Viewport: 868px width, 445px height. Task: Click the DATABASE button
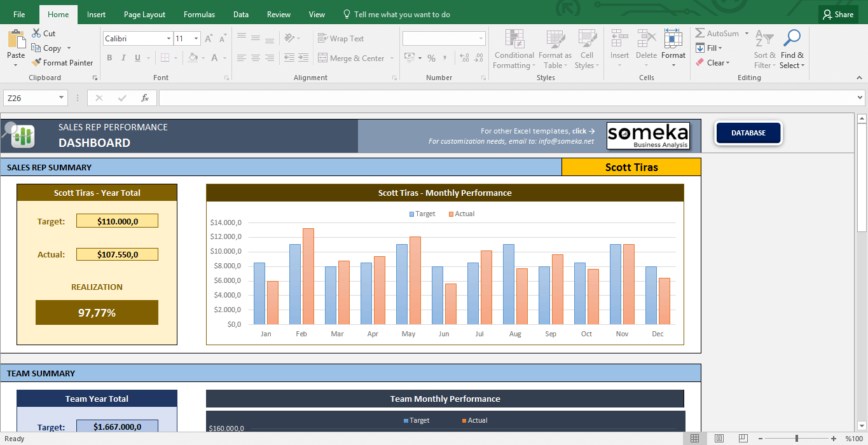pos(748,133)
